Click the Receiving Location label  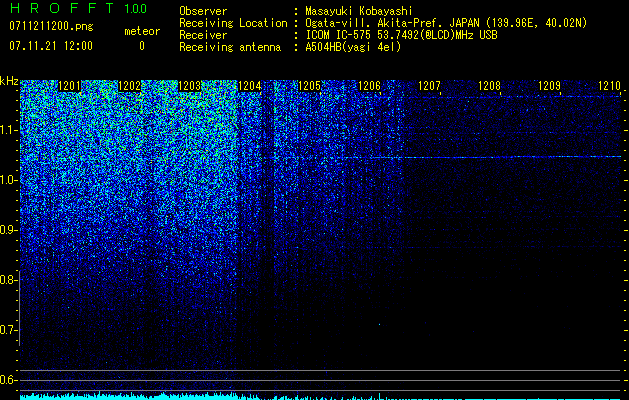[233, 23]
